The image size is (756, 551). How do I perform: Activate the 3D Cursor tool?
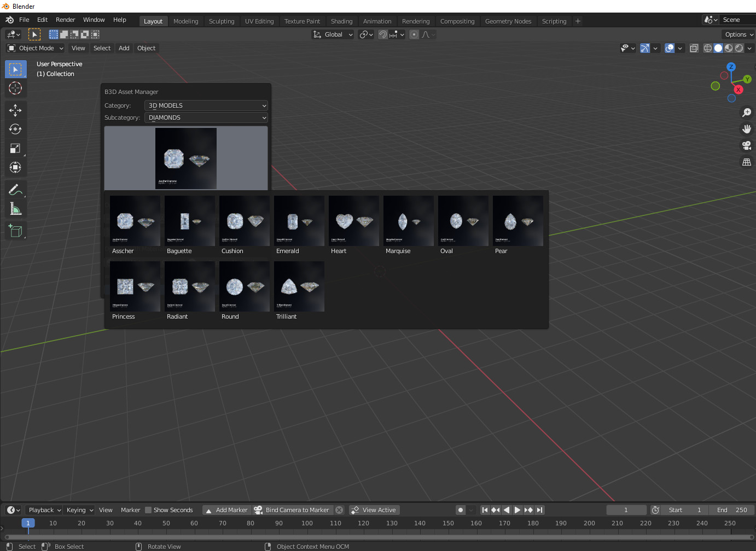(15, 88)
